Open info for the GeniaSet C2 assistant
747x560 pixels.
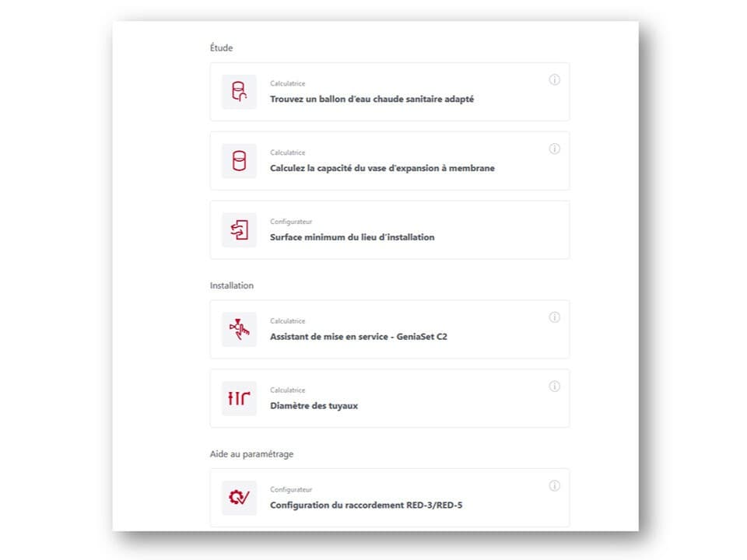coord(555,318)
